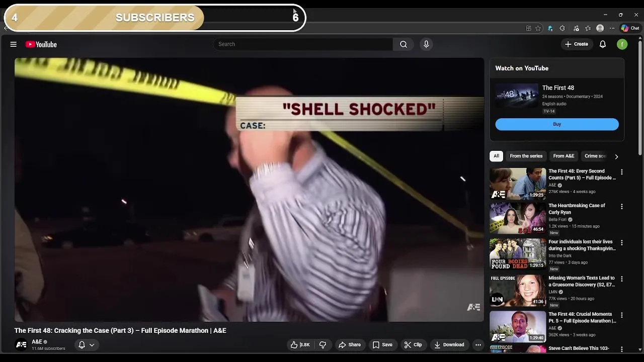Click the Bella Fiori channel name
This screenshot has width=644, height=362.
(x=557, y=220)
